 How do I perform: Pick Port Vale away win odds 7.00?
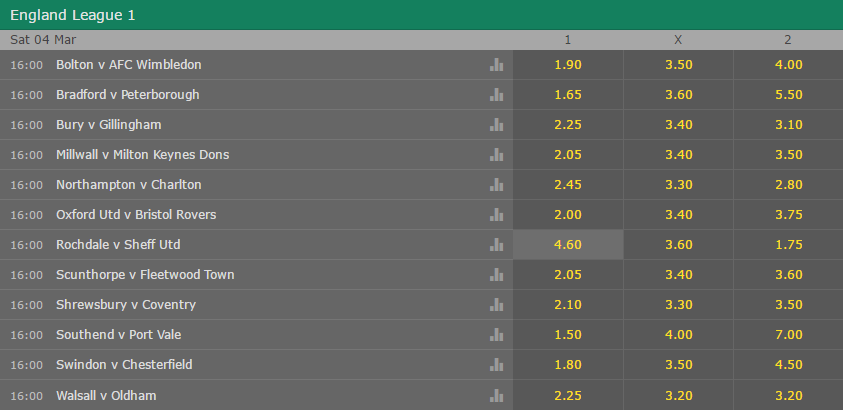coord(788,335)
